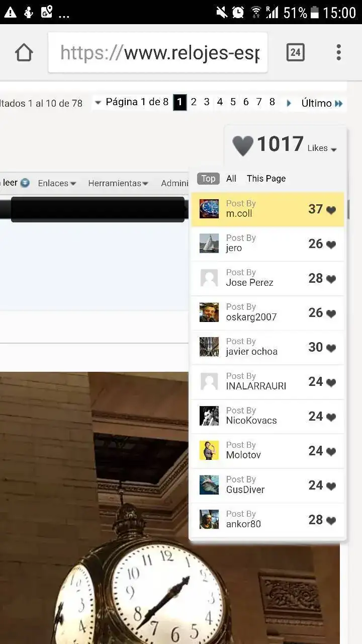The image size is (362, 644).
Task: Jump to Último page link
Action: [x=322, y=103]
